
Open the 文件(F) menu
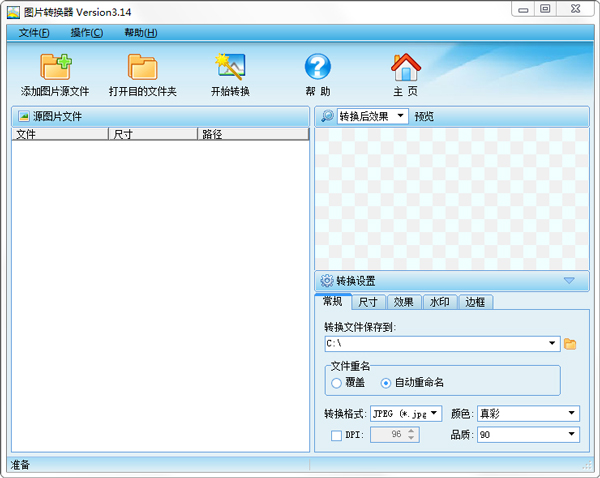click(x=33, y=33)
